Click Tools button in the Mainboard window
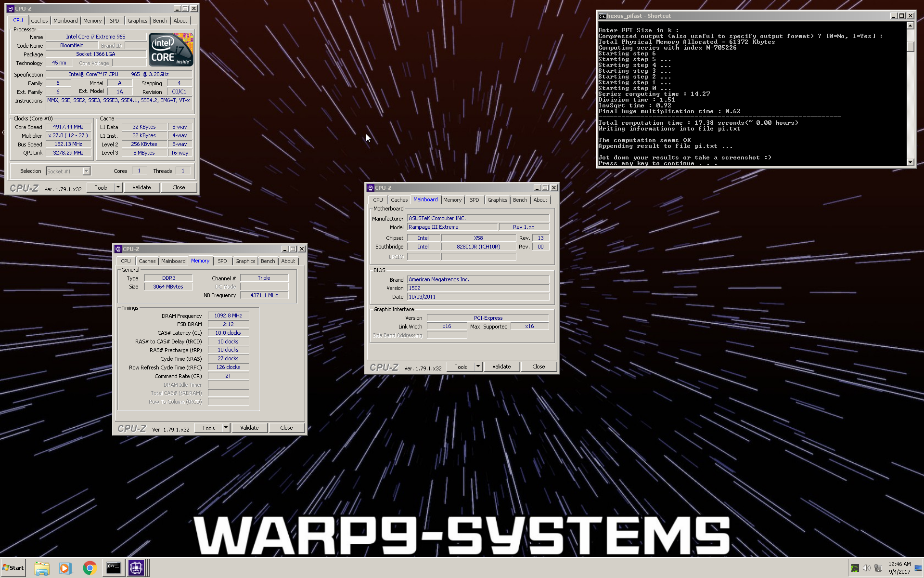 [461, 367]
